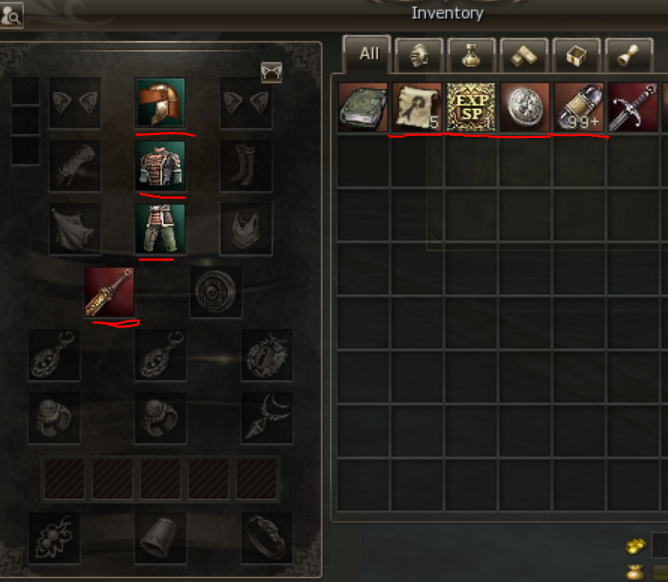The image size is (668, 582).
Task: Click the empty shield off-hand slot
Action: pyautogui.click(x=216, y=292)
